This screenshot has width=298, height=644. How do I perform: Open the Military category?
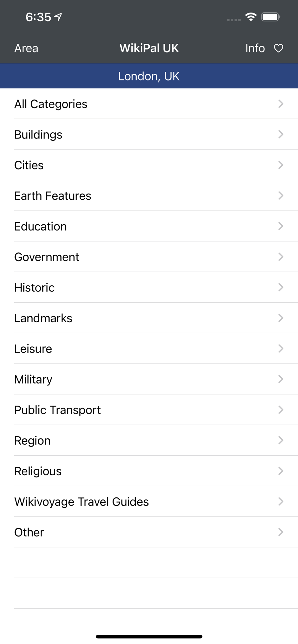point(149,379)
